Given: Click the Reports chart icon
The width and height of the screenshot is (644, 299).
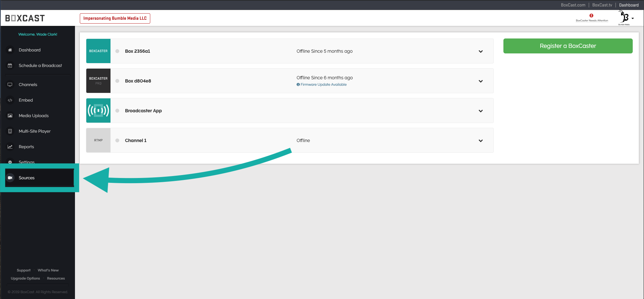Looking at the screenshot, I should tap(10, 147).
